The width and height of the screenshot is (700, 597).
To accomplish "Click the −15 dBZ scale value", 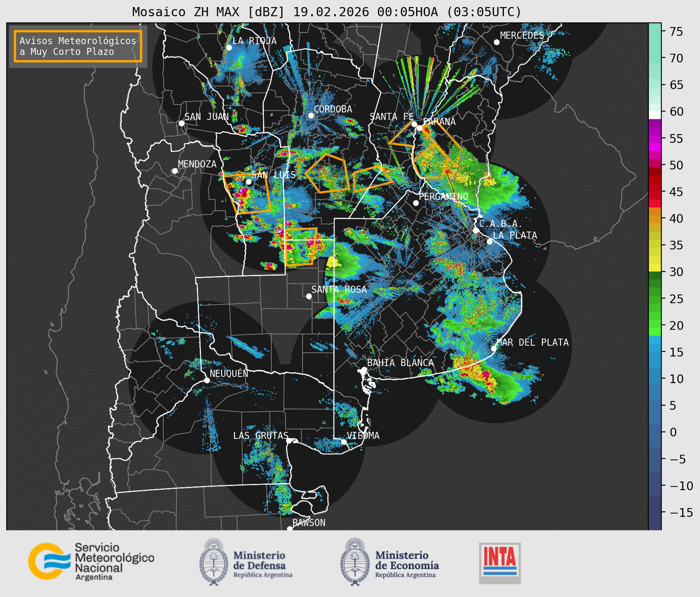I will (x=680, y=512).
